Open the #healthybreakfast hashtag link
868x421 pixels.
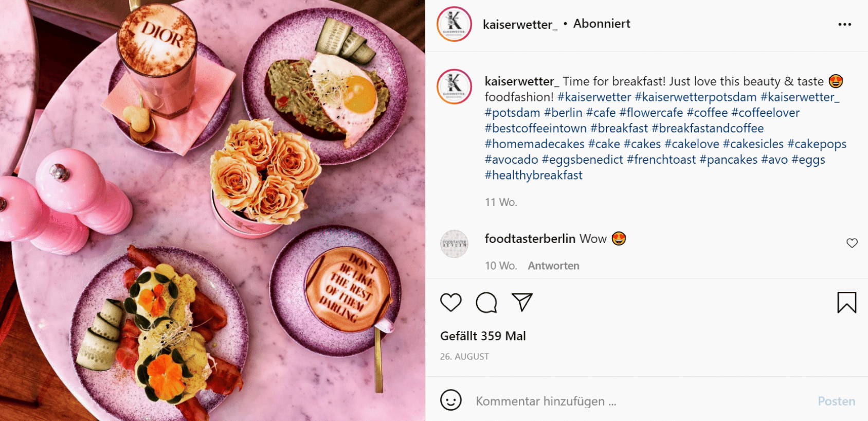point(533,175)
